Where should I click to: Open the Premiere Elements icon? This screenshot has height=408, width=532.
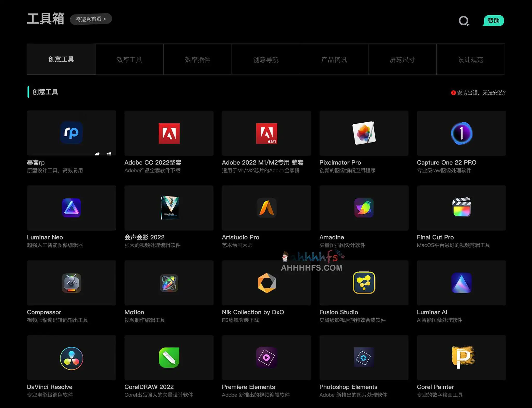click(267, 357)
